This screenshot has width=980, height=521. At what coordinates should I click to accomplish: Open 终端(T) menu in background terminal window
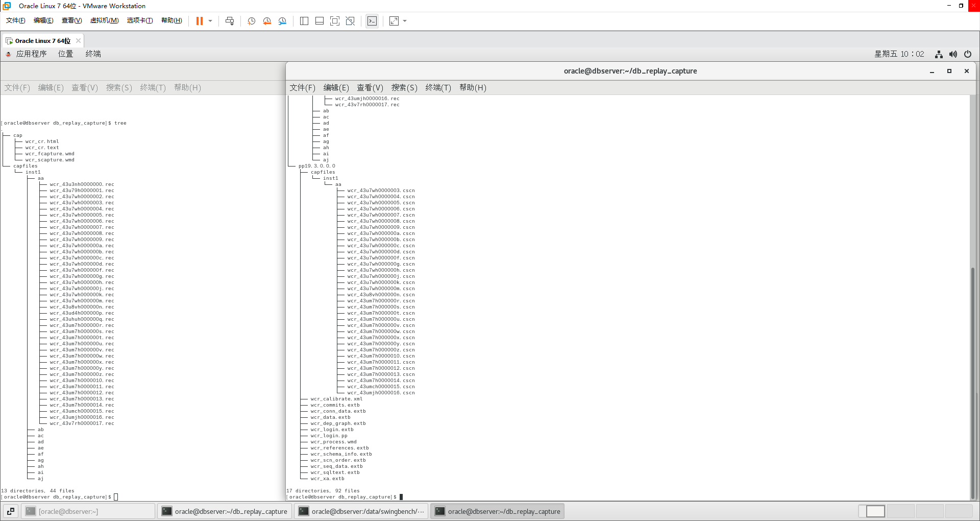pos(153,87)
